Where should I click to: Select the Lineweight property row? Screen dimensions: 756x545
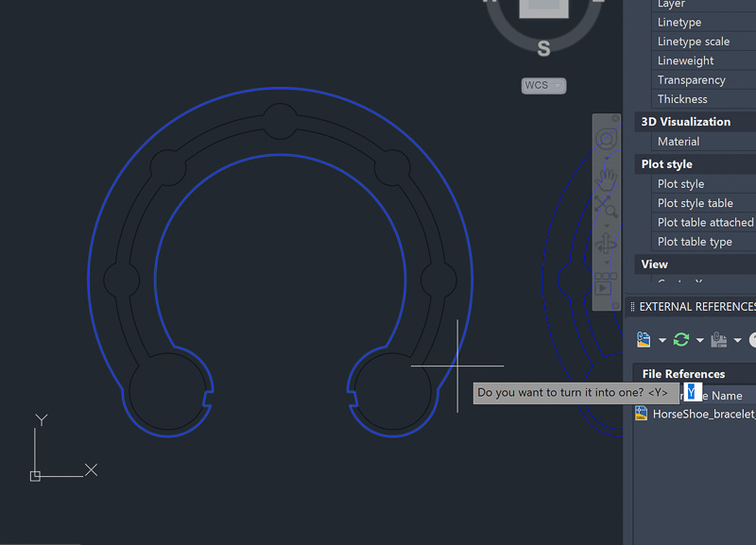click(x=685, y=60)
